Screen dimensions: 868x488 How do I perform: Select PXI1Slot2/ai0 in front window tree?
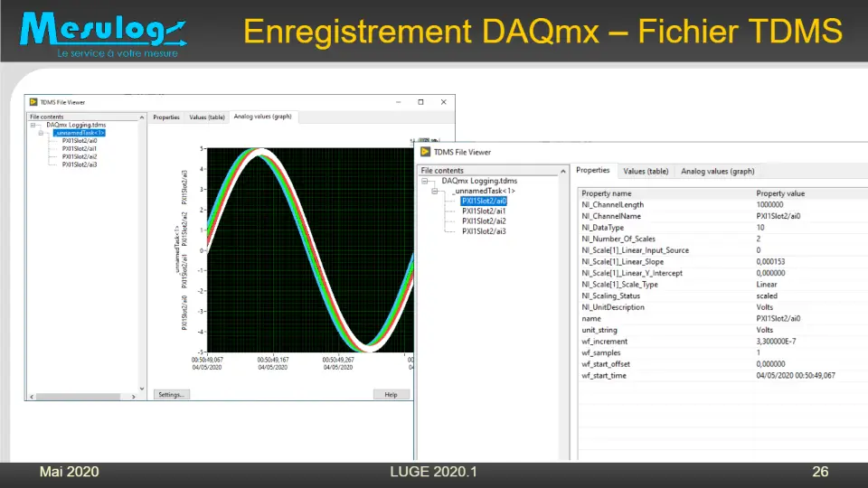(484, 201)
